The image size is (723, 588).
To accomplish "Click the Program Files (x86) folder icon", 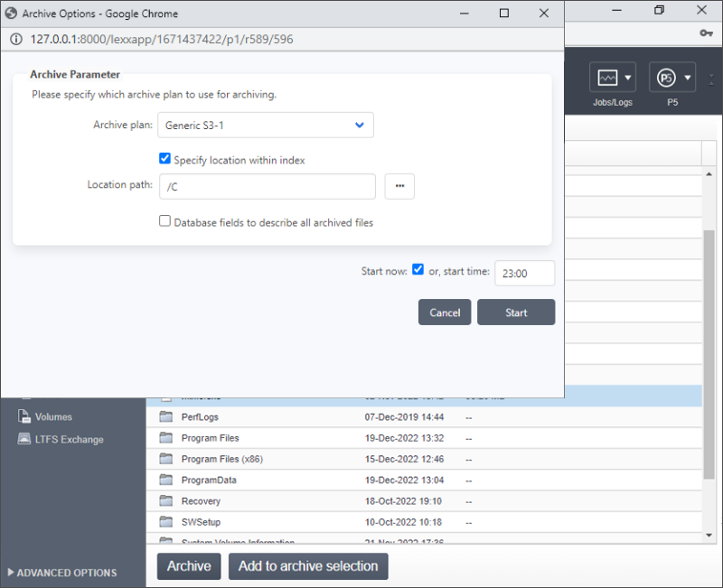I will pyautogui.click(x=165, y=459).
